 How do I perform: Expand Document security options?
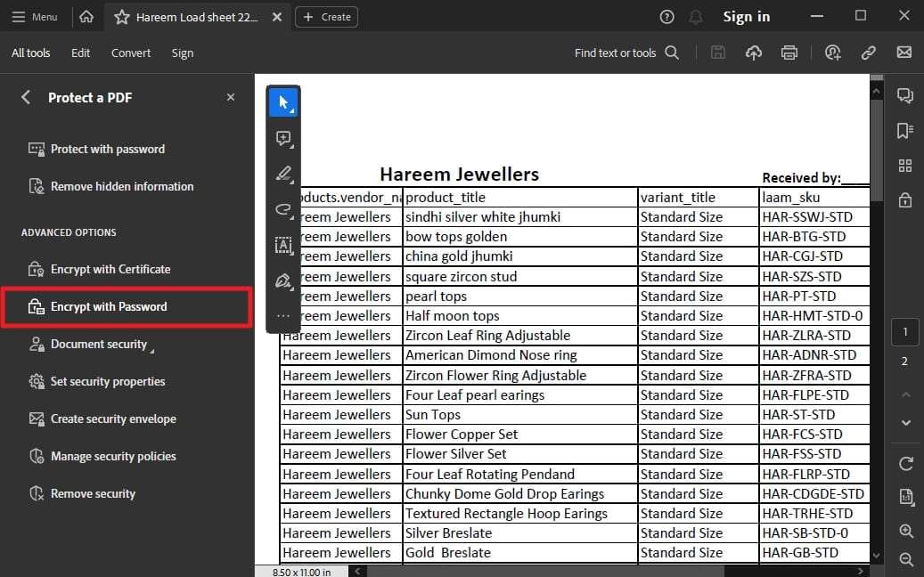92,344
